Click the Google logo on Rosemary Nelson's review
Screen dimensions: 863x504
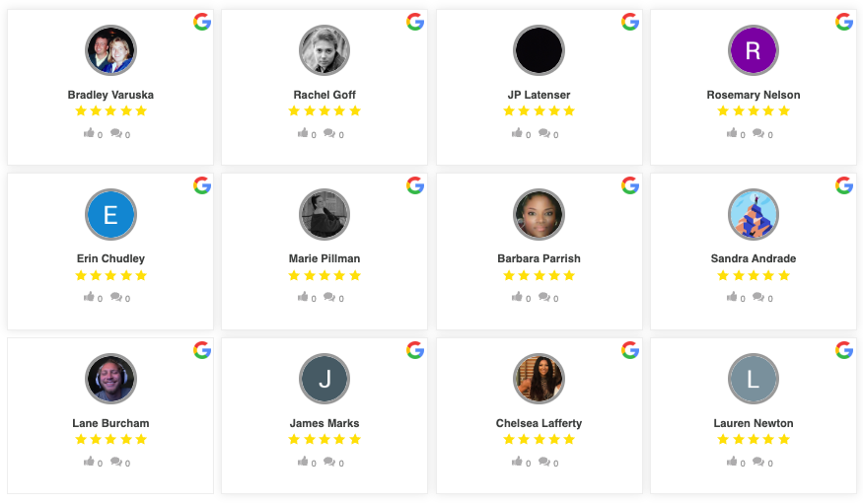pos(844,22)
